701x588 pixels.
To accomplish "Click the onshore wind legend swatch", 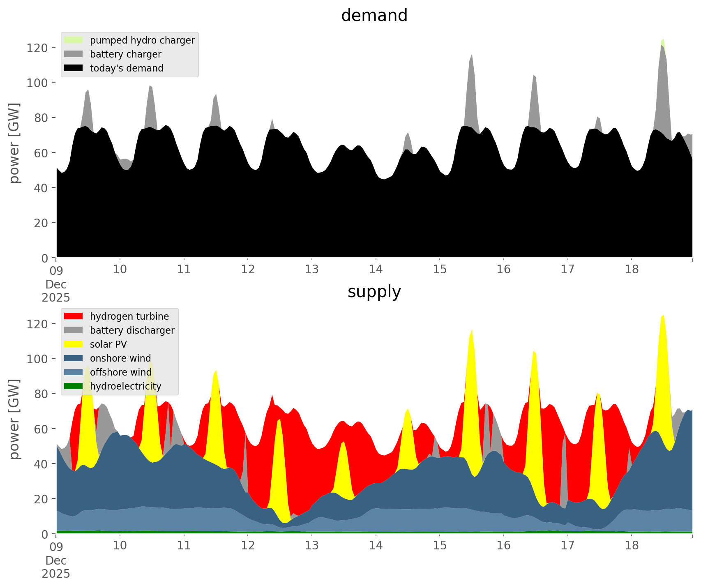I will point(74,358).
